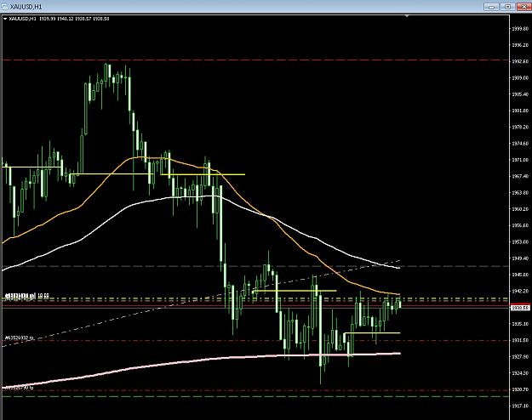
Task: Select the #63726932 tp level label
Action: click(20, 338)
